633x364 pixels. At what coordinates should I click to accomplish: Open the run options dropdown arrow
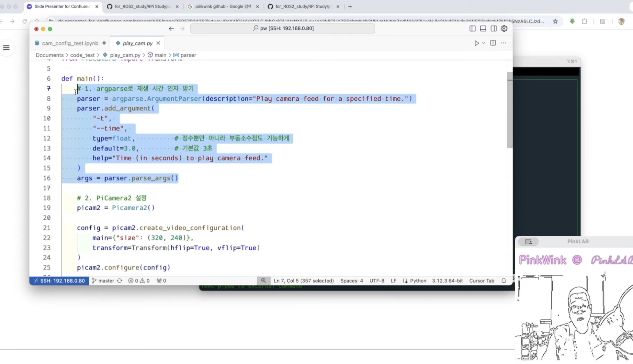(x=483, y=43)
